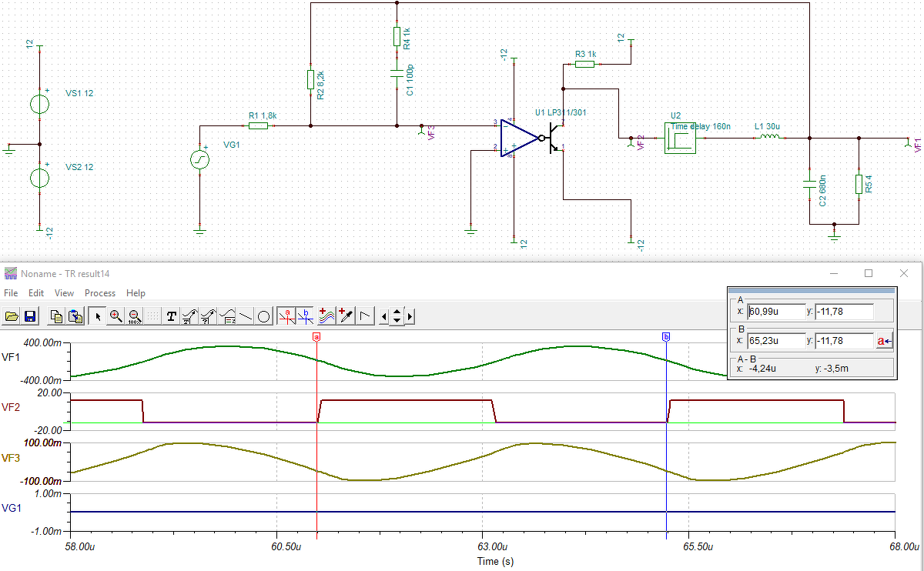Click the U2 time delay block
Image resolution: width=924 pixels, height=571 pixels.
(680, 138)
